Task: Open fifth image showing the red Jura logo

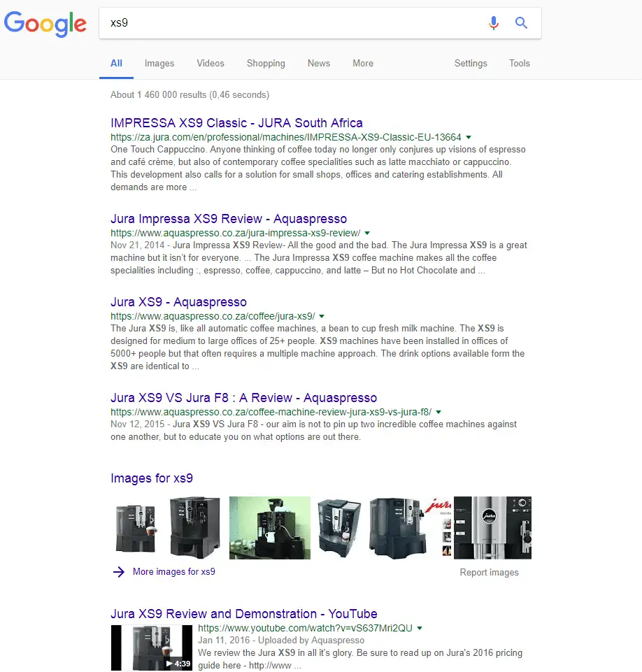Action: [x=410, y=528]
